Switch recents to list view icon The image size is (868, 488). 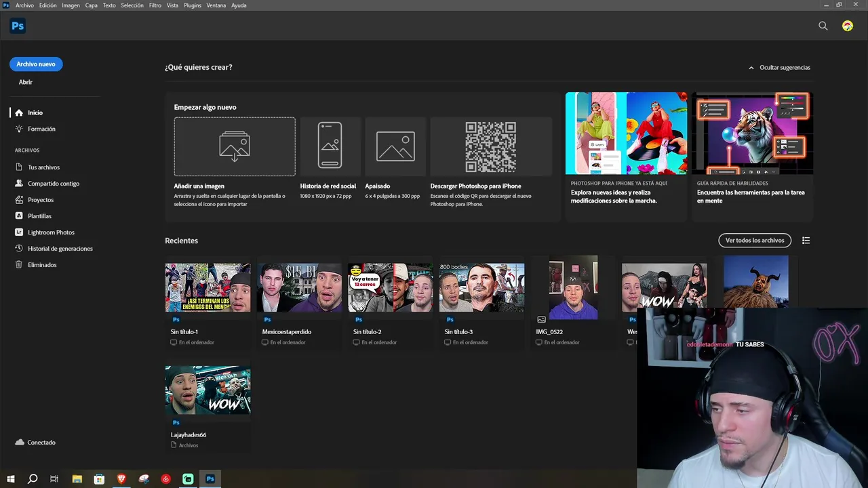tap(806, 241)
